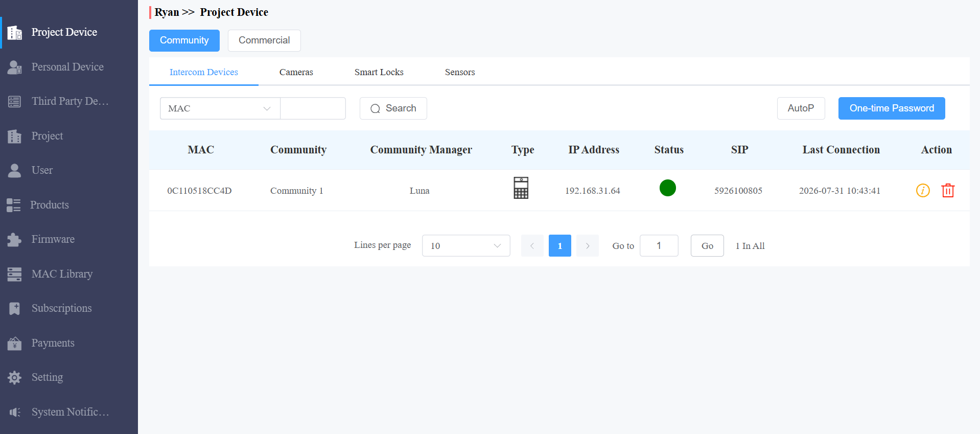Open the MAC search-type dropdown
Viewport: 980px width, 434px height.
coord(220,108)
